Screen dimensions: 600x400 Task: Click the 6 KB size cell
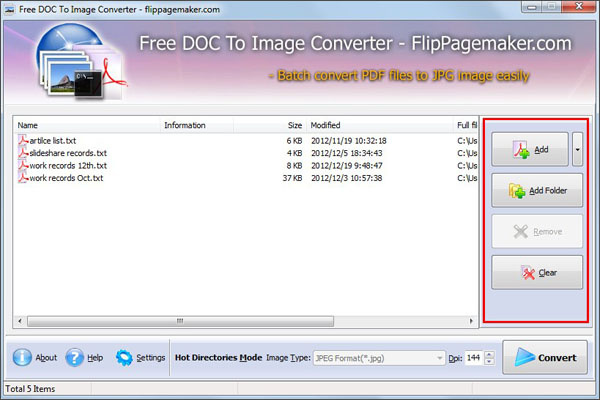pos(294,141)
